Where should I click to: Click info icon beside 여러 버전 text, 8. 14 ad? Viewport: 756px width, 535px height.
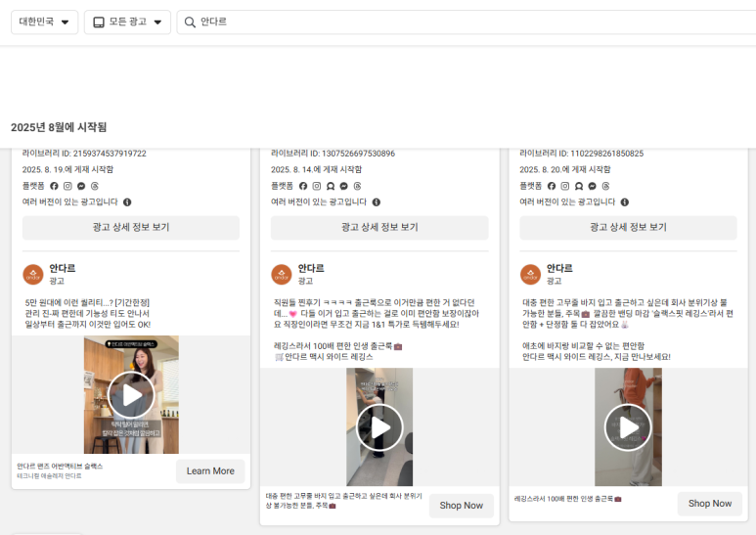[377, 201]
